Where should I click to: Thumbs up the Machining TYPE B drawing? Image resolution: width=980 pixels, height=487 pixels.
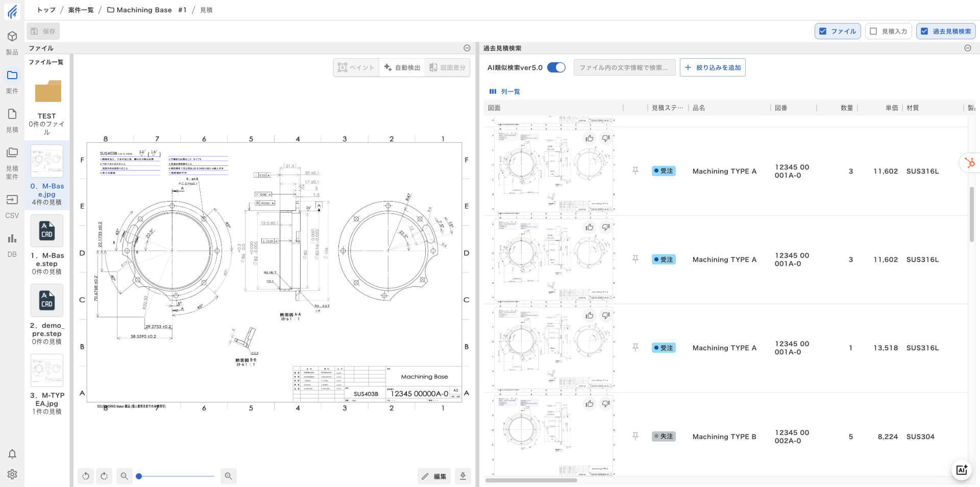point(590,404)
